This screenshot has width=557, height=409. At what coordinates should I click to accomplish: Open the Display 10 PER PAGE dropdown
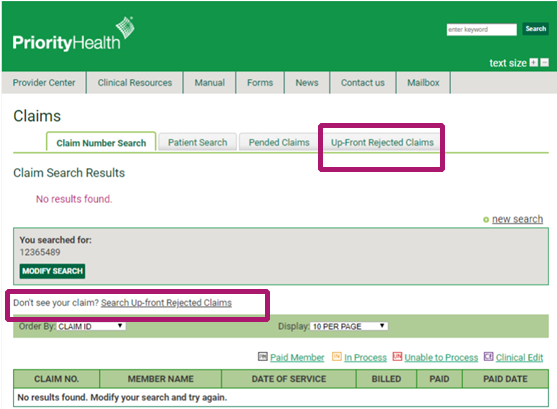coord(349,326)
